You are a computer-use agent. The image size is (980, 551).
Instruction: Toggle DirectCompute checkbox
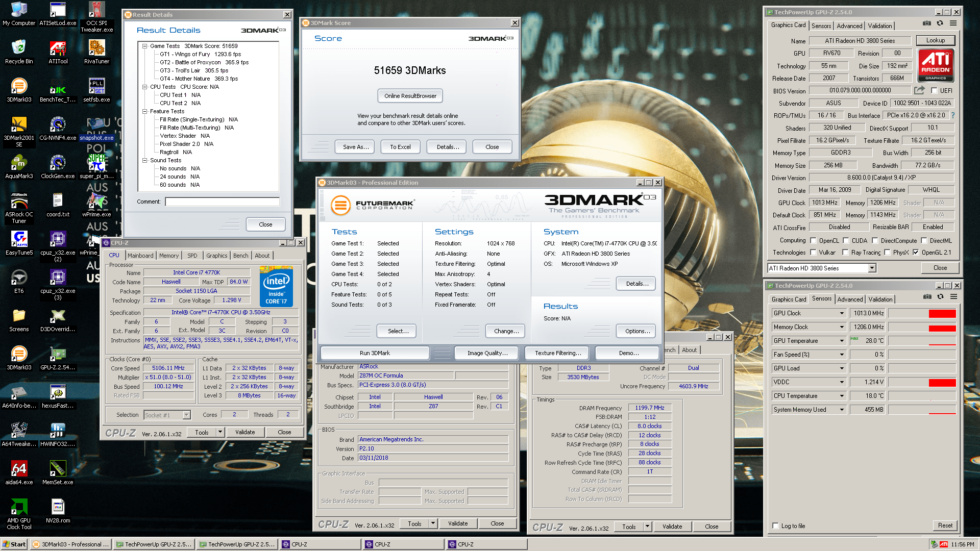pos(875,241)
